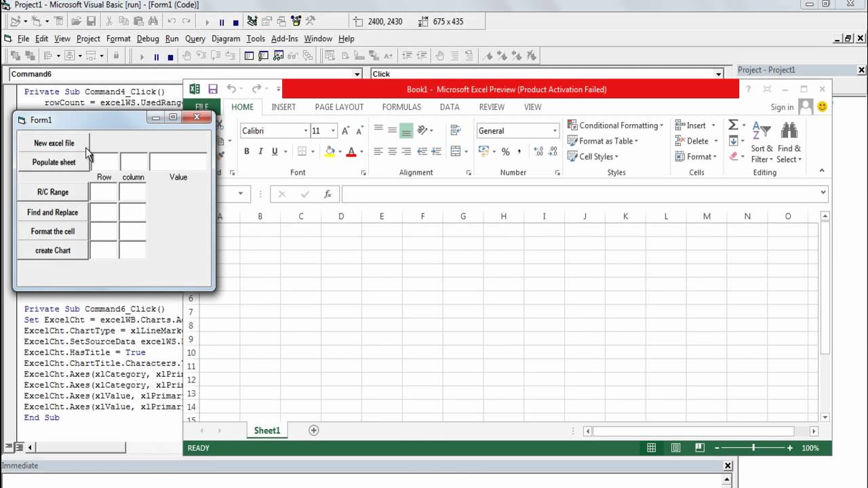Toggle Align Right in Alignment group
The height and width of the screenshot is (488, 868).
406,151
